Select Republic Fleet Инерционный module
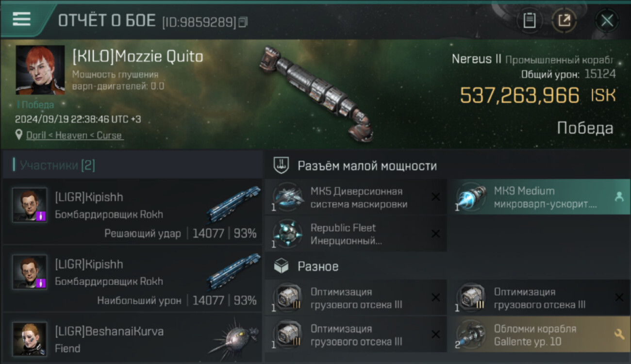This screenshot has width=631, height=364. coord(356,233)
